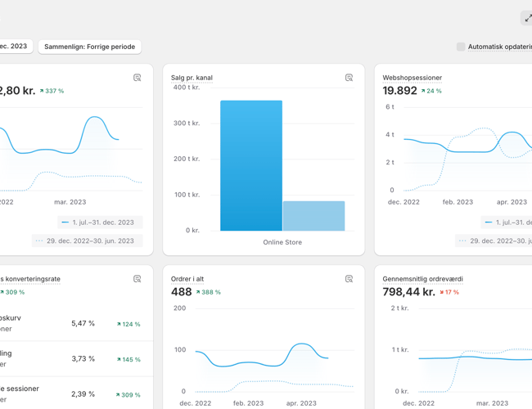Click the Salg pr. kanal title link

click(x=192, y=78)
